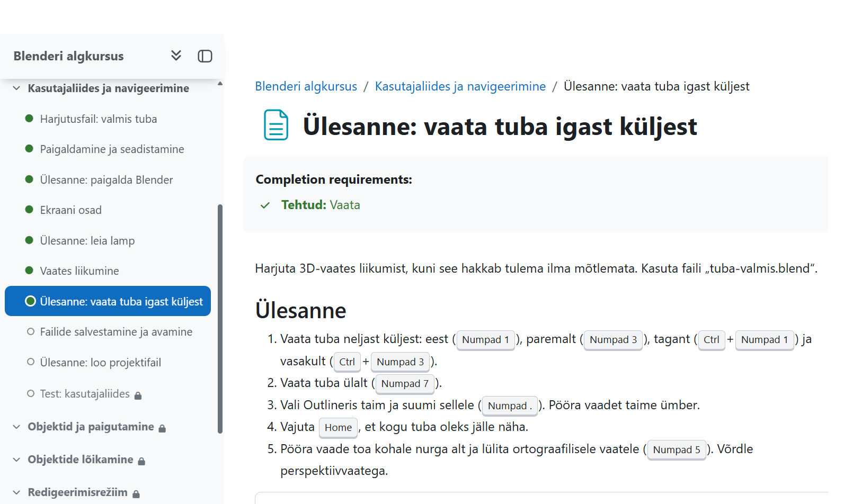844x504 pixels.
Task: Click the lock icon beside Redigeerimisrežiim
Action: (136, 494)
